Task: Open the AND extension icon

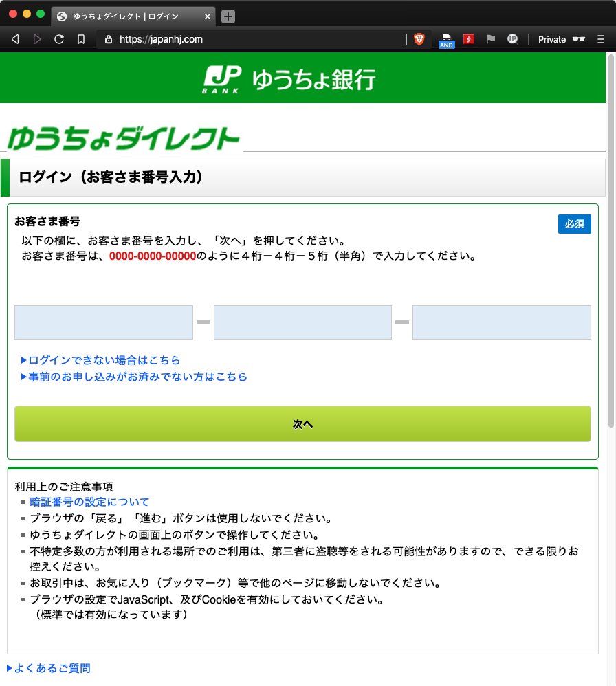Action: point(446,41)
